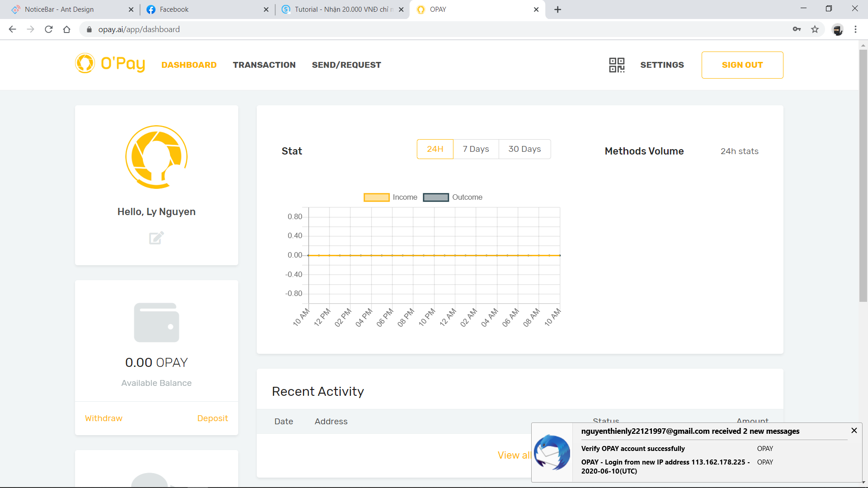Viewport: 868px width, 488px height.
Task: Reload the page
Action: (x=49, y=29)
